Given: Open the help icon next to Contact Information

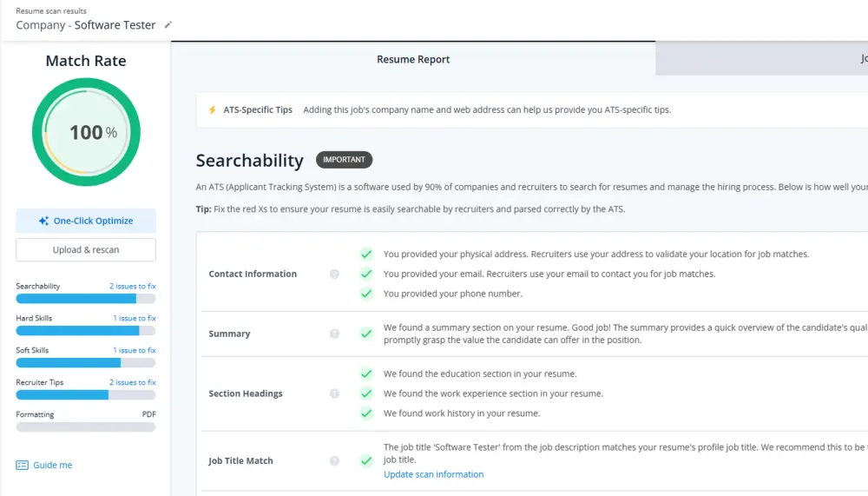Looking at the screenshot, I should (334, 274).
